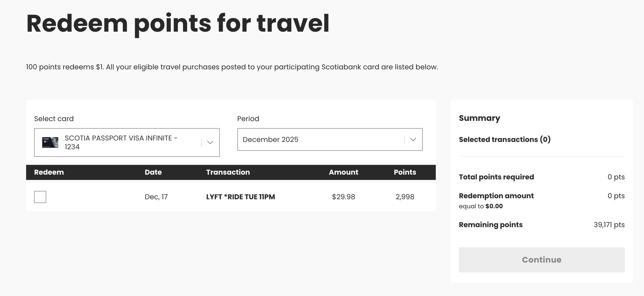Click the Amount column header
Image resolution: width=644 pixels, height=296 pixels.
click(343, 172)
